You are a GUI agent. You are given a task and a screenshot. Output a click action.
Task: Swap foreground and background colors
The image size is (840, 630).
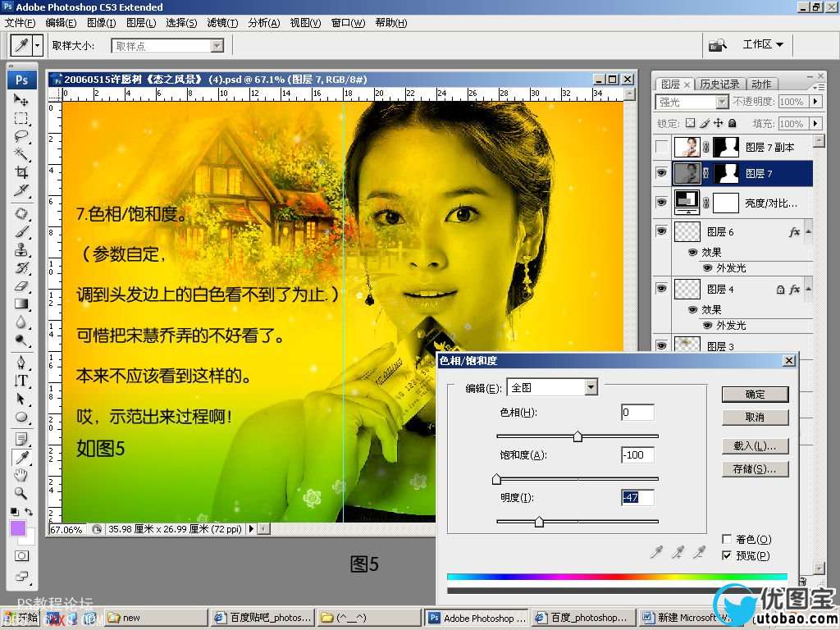click(x=29, y=512)
